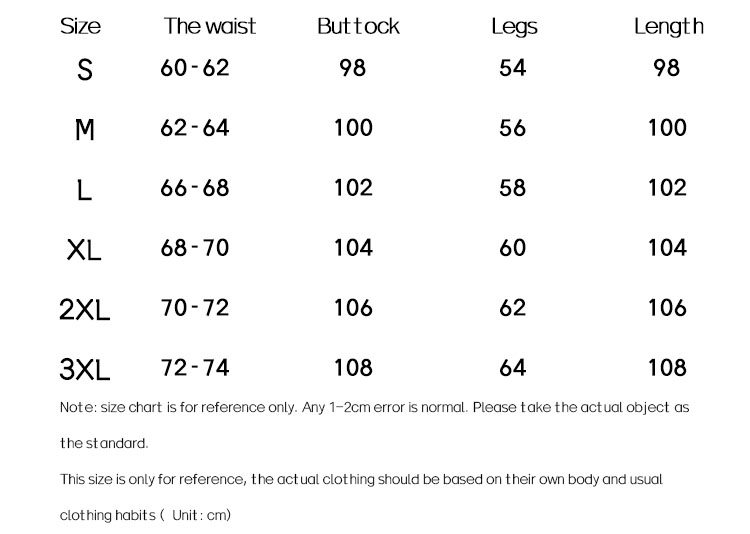Click waist range 72-74

click(195, 367)
